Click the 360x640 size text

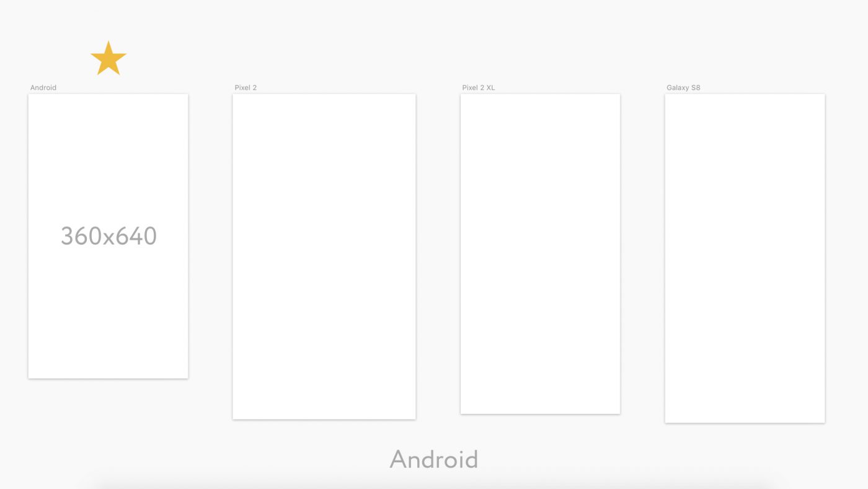(108, 236)
